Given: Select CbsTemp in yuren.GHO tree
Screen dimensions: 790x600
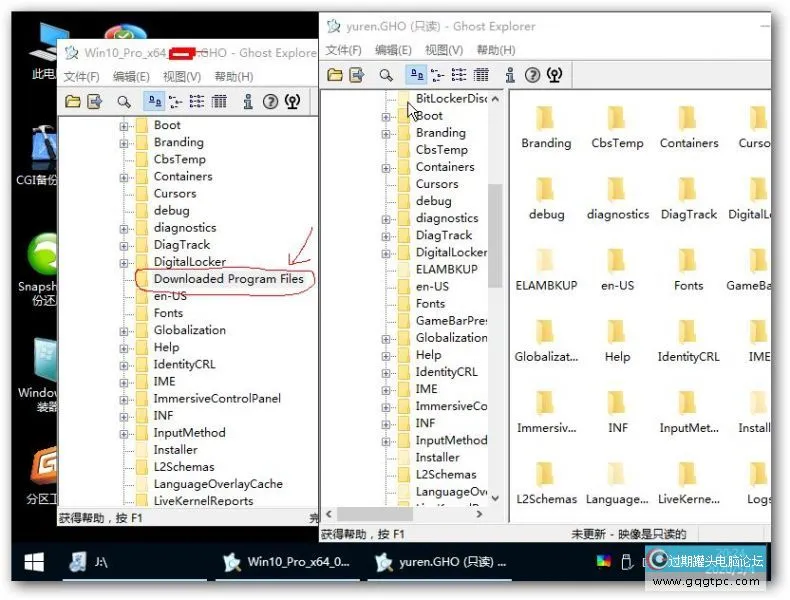Looking at the screenshot, I should (441, 150).
